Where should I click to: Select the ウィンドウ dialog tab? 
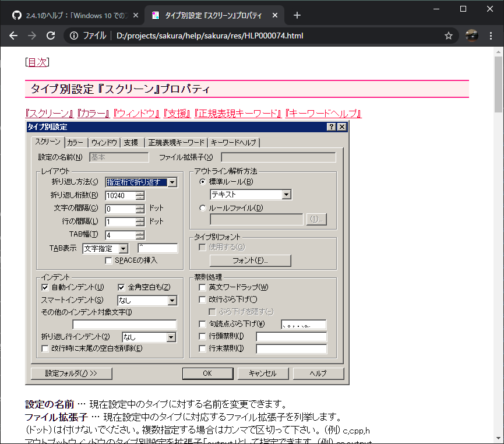(104, 142)
